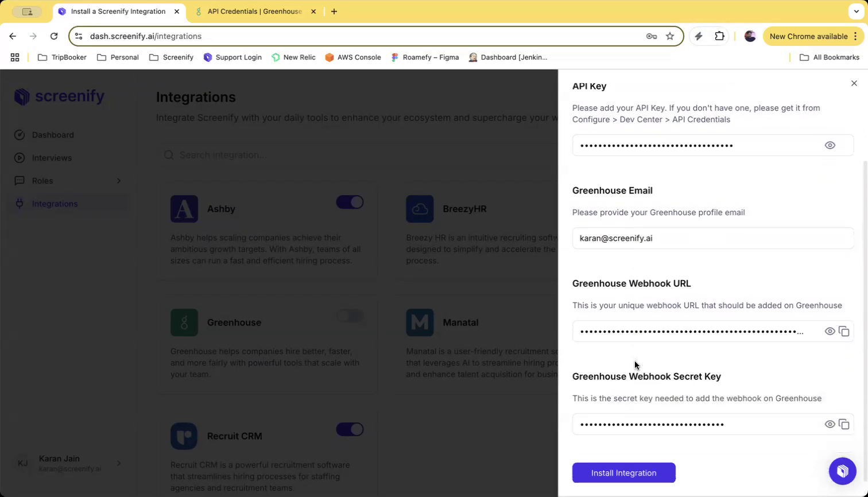868x497 pixels.
Task: Open Roles from the sidebar
Action: tap(42, 181)
